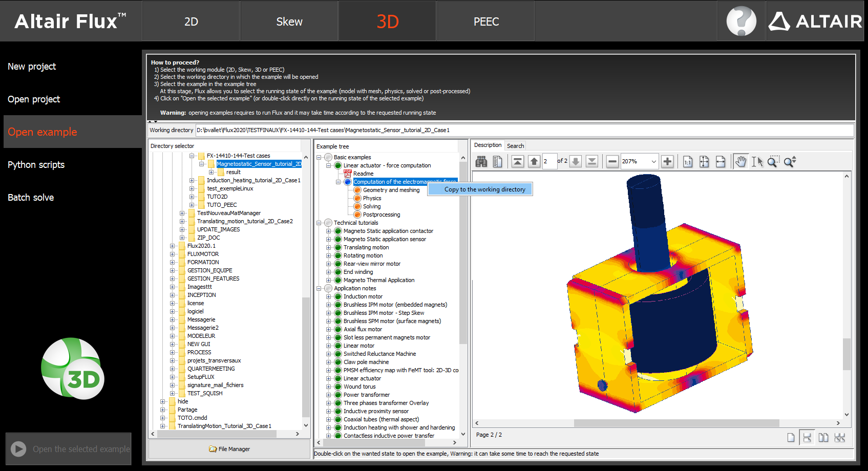Set document view to actual size 1:1

pos(688,162)
